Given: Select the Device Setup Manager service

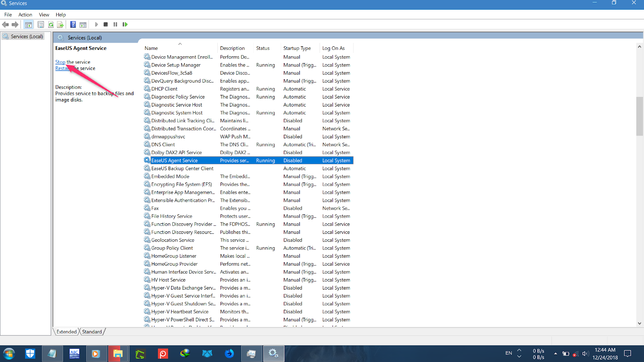Looking at the screenshot, I should coord(248,65).
